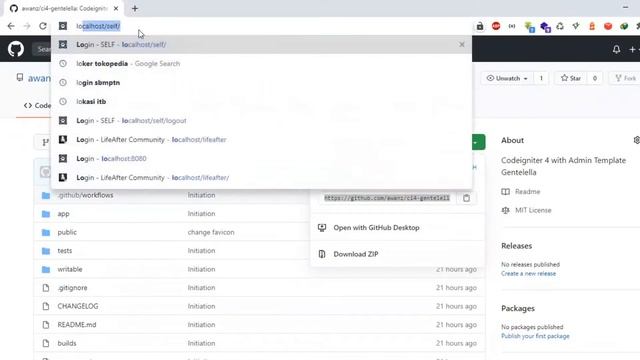This screenshot has height=360, width=640.
Task: Open GitHub home via Octocat logo
Action: click(x=16, y=49)
